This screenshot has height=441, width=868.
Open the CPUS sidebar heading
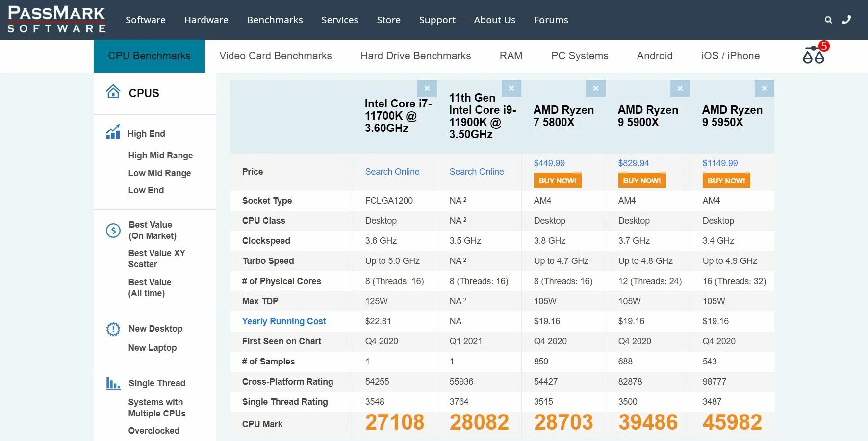click(x=144, y=93)
